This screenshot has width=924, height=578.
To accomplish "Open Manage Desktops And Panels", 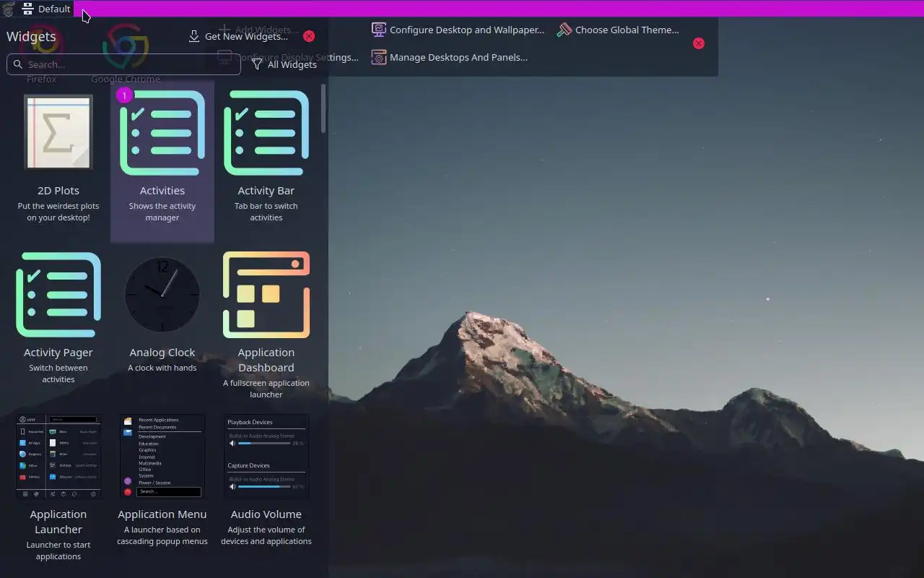I will click(449, 57).
